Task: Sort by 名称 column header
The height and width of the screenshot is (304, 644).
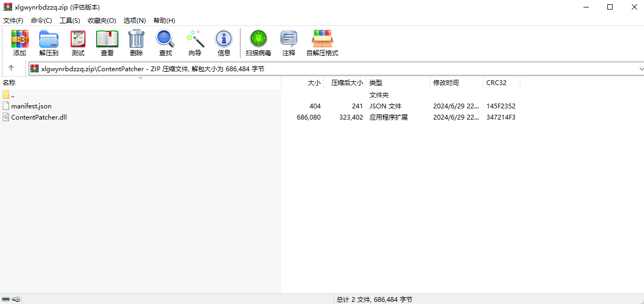Action: pos(140,82)
